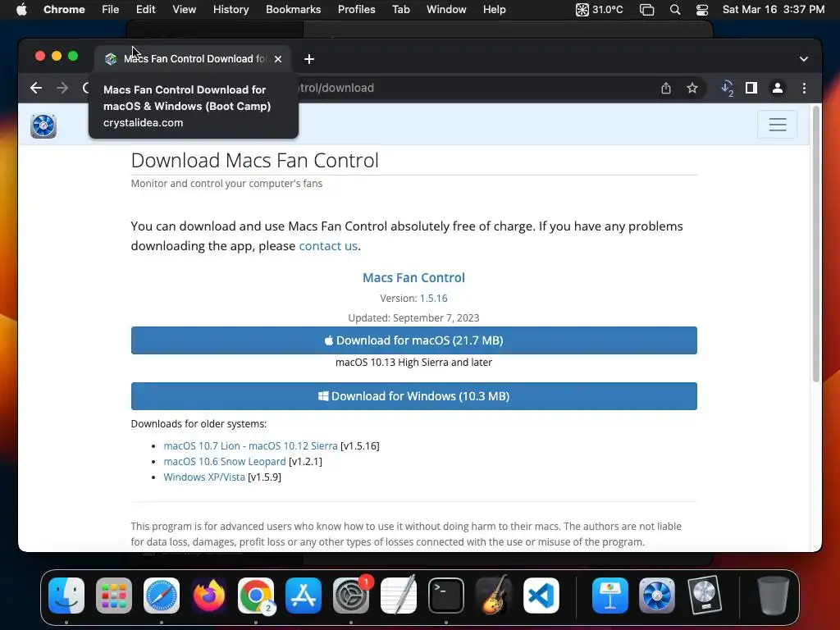This screenshot has height=630, width=840.
Task: Open the View menu
Action: point(184,9)
